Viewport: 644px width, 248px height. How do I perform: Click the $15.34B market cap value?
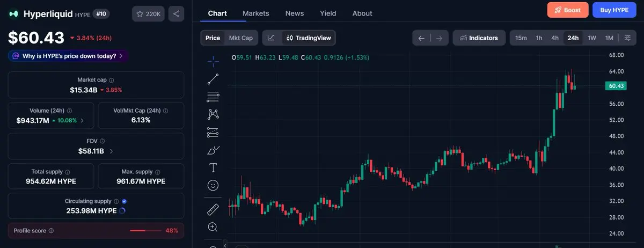(84, 90)
